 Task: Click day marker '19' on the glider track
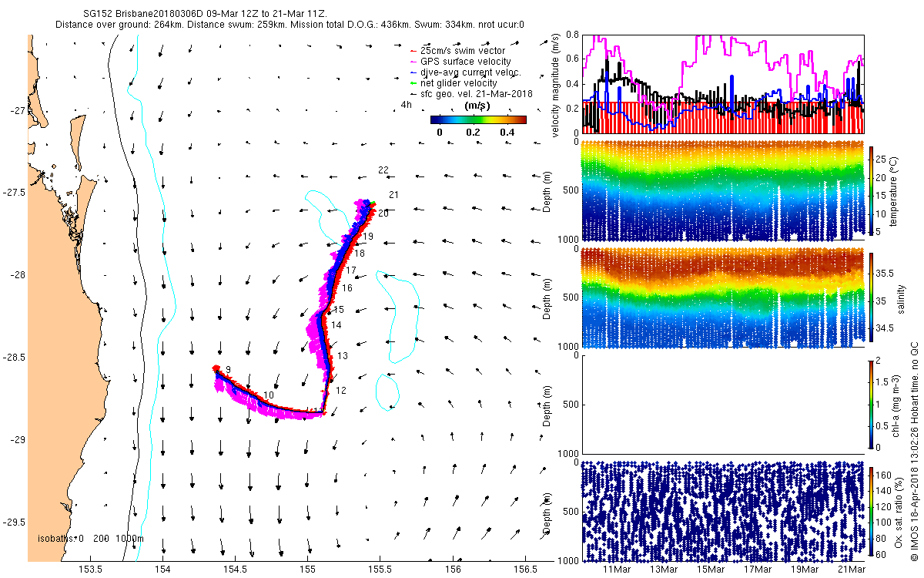[x=368, y=237]
